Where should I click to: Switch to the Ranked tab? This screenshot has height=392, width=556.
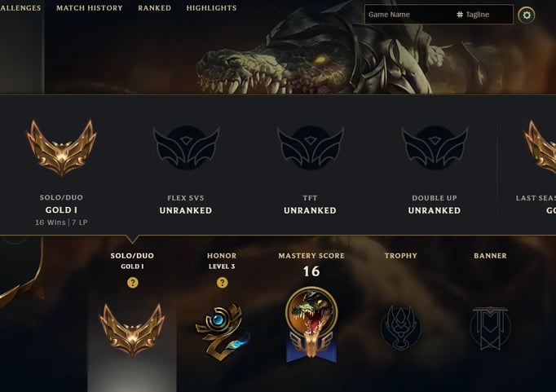coord(155,8)
